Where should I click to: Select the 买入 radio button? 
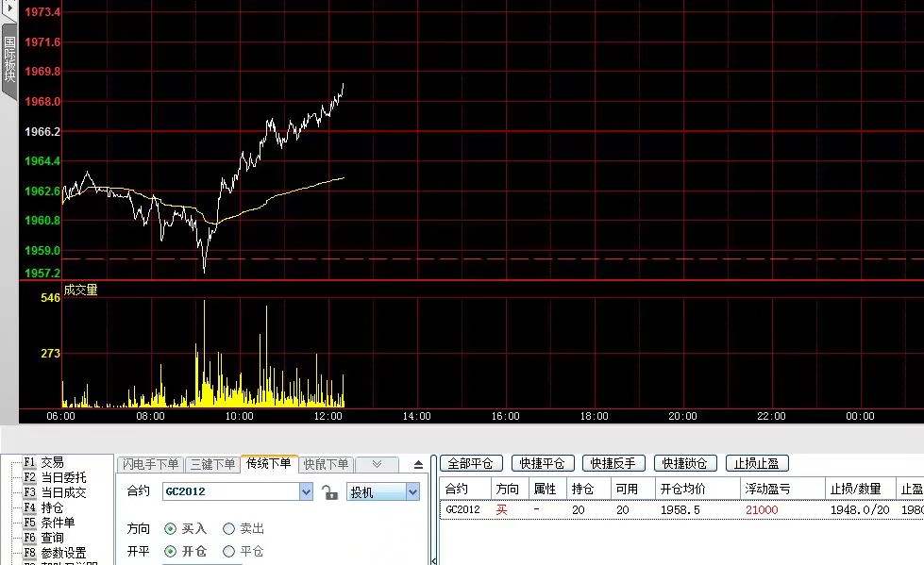pyautogui.click(x=170, y=528)
